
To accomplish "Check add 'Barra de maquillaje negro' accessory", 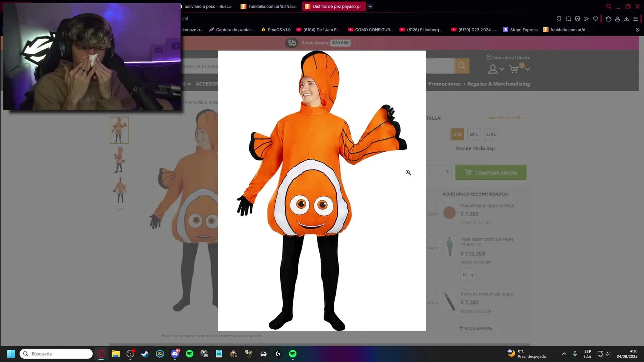I will 432,296.
